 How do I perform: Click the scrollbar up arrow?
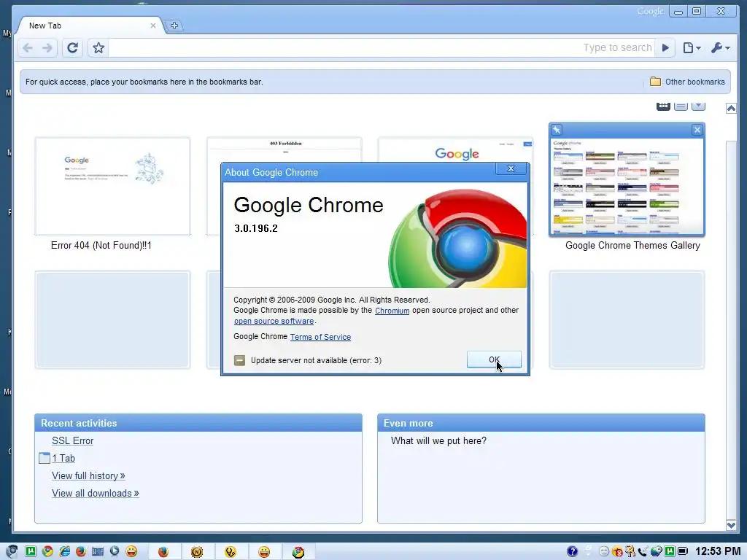(x=731, y=109)
